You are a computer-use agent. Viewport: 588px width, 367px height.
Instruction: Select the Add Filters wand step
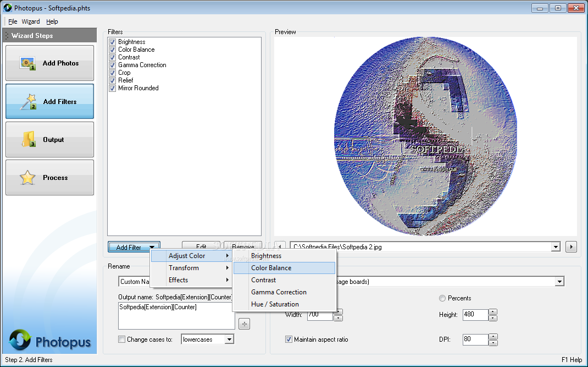[x=49, y=101]
